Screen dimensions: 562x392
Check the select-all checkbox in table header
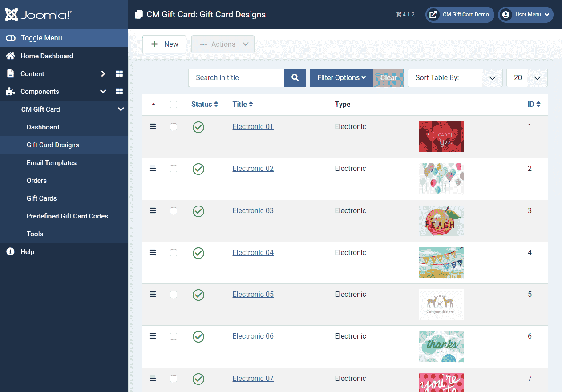tap(174, 105)
